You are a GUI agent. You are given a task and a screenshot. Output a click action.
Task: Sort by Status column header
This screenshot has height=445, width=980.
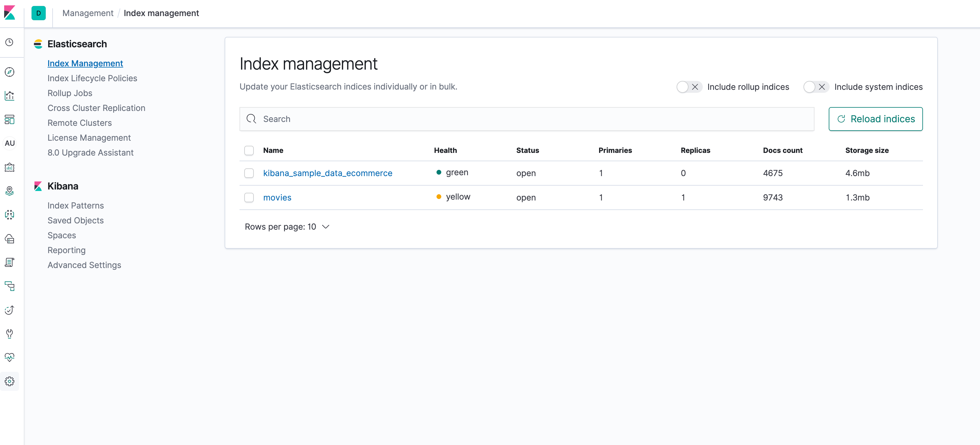click(528, 150)
